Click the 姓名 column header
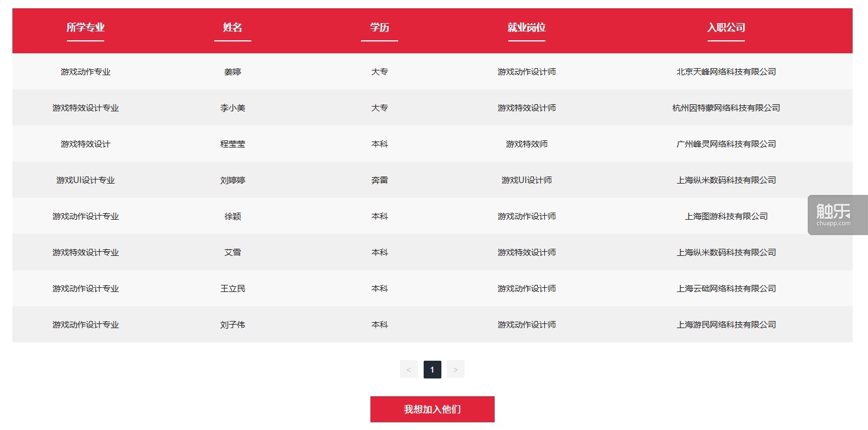The width and height of the screenshot is (868, 430). pos(233,27)
